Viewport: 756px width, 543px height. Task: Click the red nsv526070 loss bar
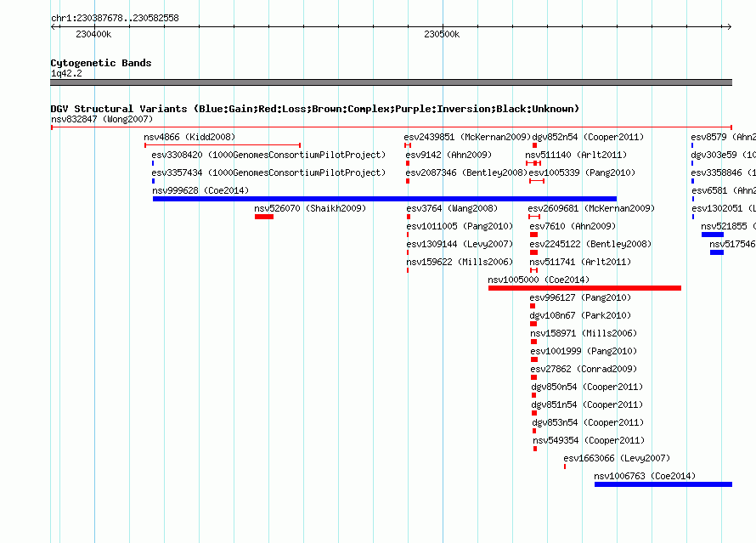click(264, 217)
